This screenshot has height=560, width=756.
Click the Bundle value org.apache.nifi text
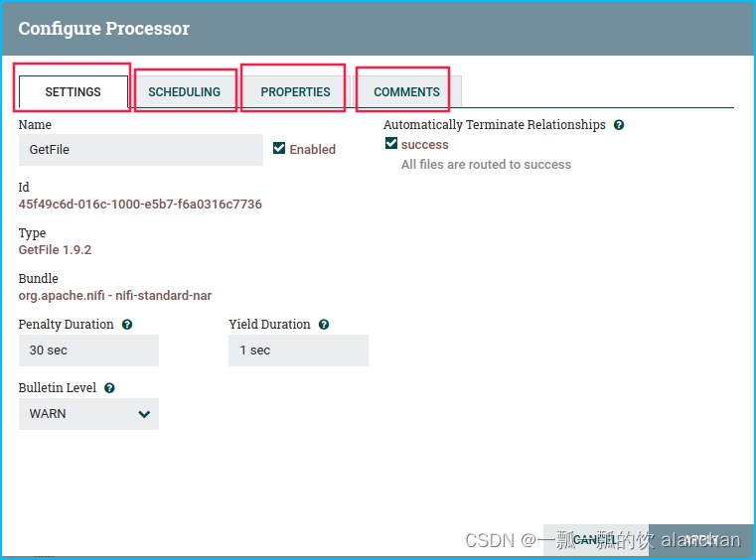(x=115, y=296)
